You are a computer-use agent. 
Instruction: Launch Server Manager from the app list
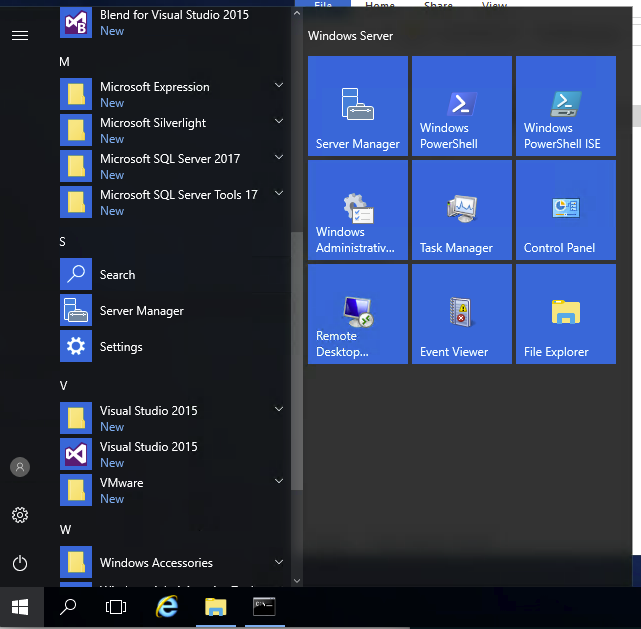coord(174,310)
